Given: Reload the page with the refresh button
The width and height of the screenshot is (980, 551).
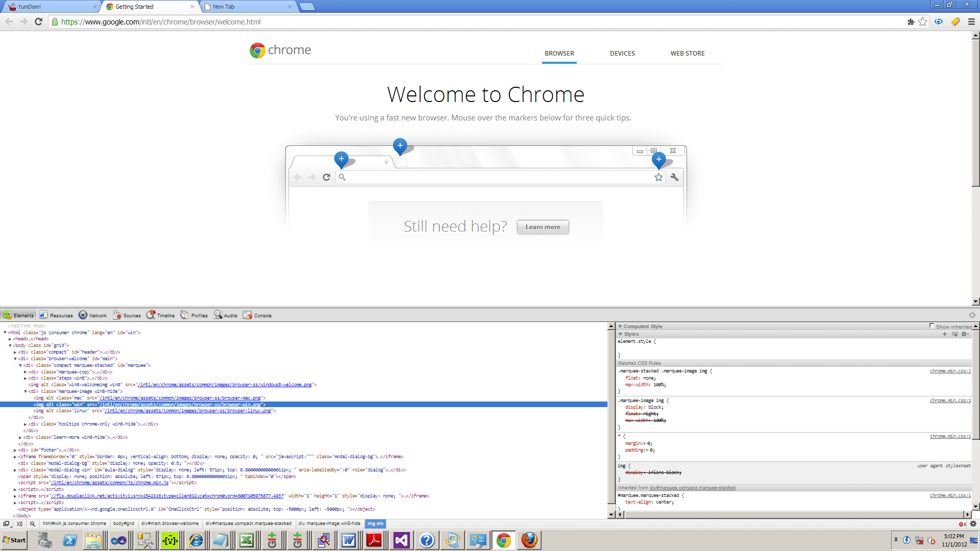Looking at the screenshot, I should [x=38, y=22].
